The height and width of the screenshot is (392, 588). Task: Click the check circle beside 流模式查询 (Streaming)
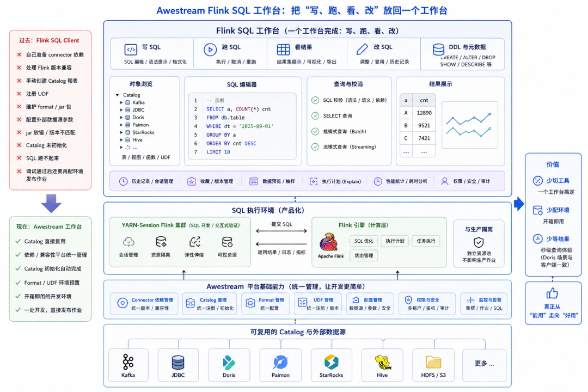315,147
